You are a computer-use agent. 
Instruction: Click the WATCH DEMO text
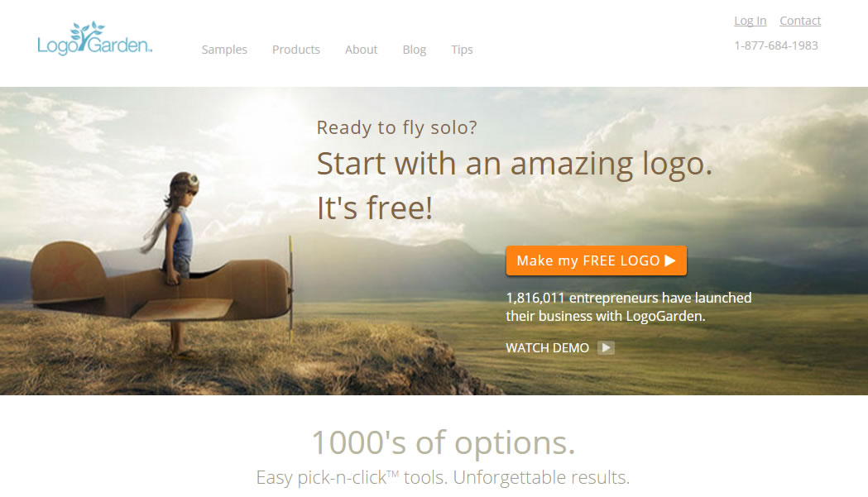click(548, 347)
